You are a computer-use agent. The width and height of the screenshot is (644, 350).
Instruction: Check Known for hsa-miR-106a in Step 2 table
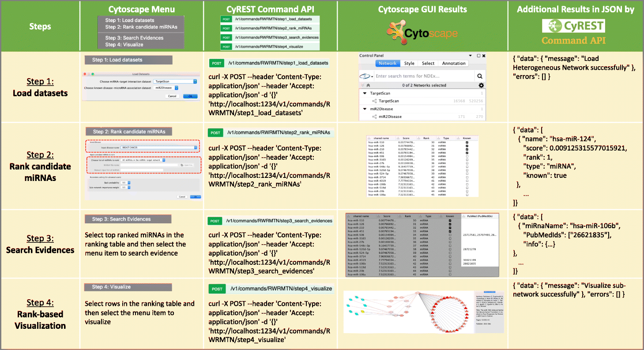coord(467,195)
